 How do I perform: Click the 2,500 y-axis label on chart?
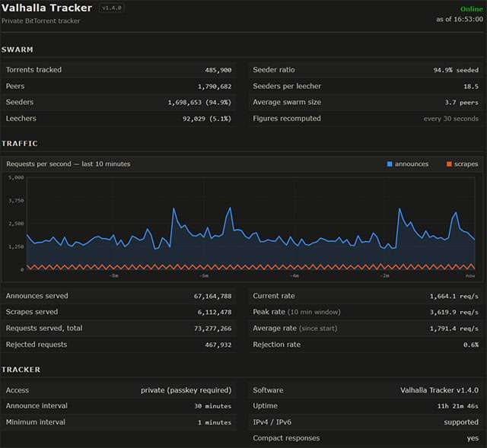(16, 224)
